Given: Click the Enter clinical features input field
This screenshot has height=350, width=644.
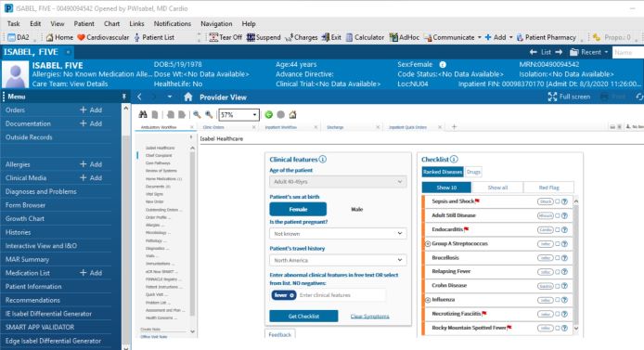Looking at the screenshot, I should (x=341, y=295).
